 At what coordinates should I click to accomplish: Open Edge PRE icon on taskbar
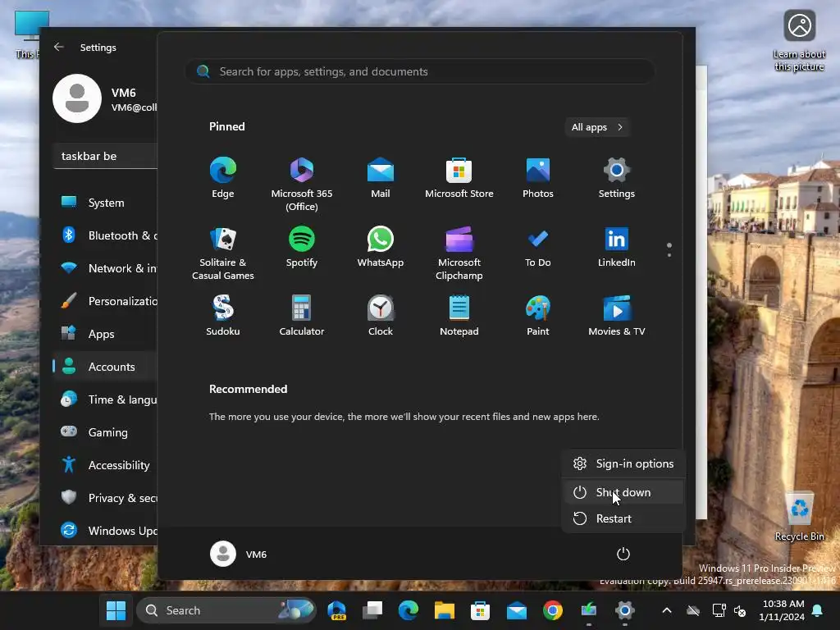(x=336, y=610)
